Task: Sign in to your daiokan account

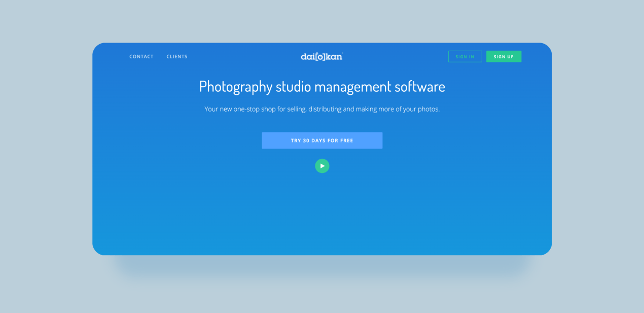Action: [x=465, y=56]
